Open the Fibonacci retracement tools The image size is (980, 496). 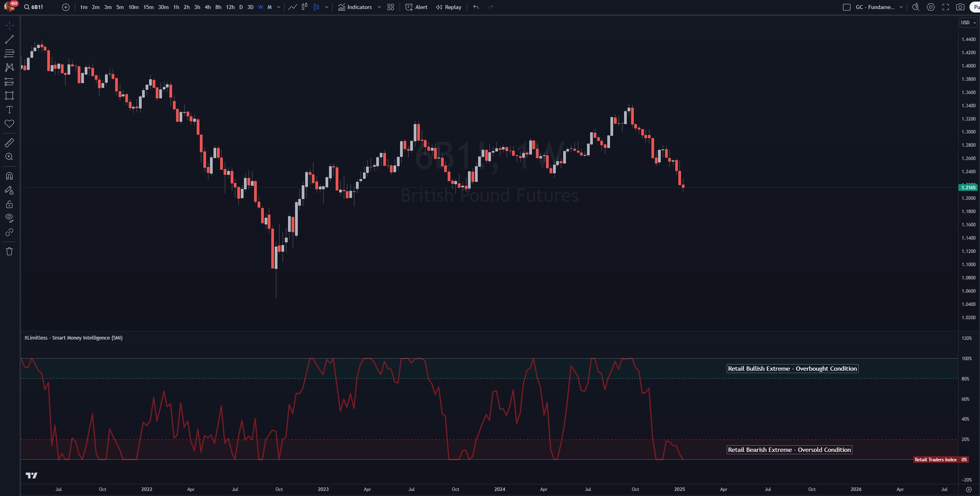[x=9, y=53]
